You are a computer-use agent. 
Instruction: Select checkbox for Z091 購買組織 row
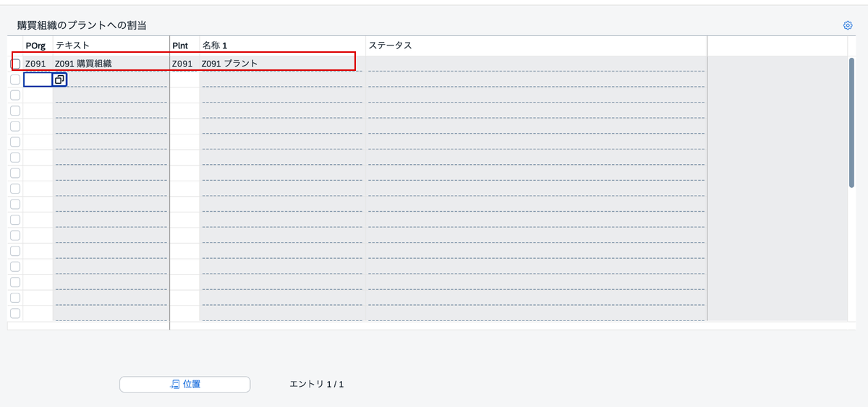15,64
